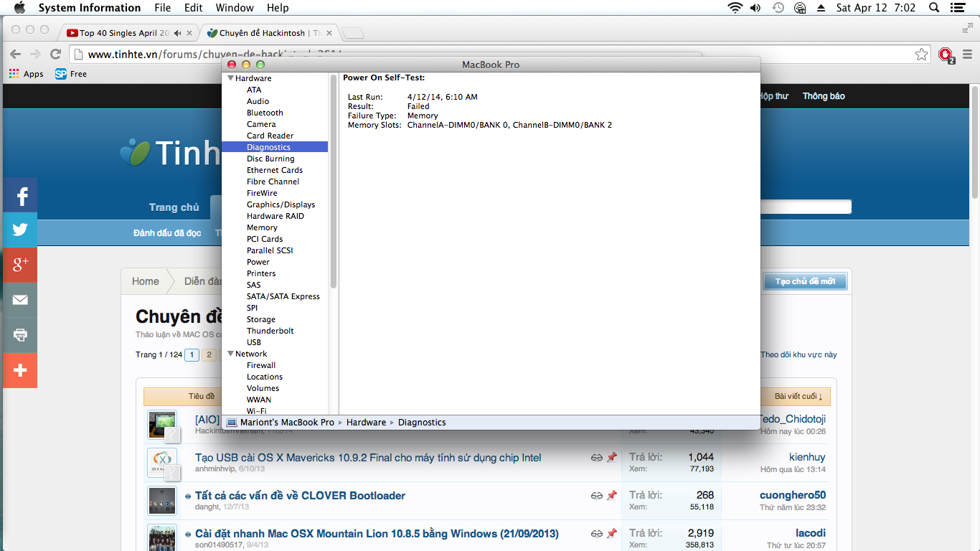Bookmark page with the star icon
The image size is (980, 551).
[x=921, y=55]
